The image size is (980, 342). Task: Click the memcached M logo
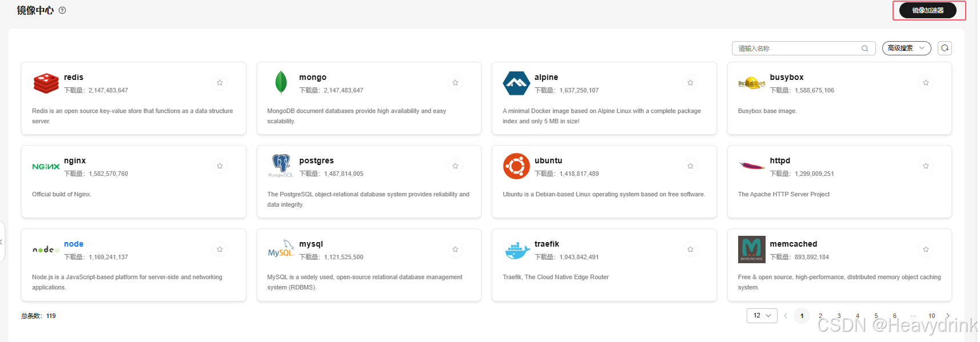coord(751,250)
